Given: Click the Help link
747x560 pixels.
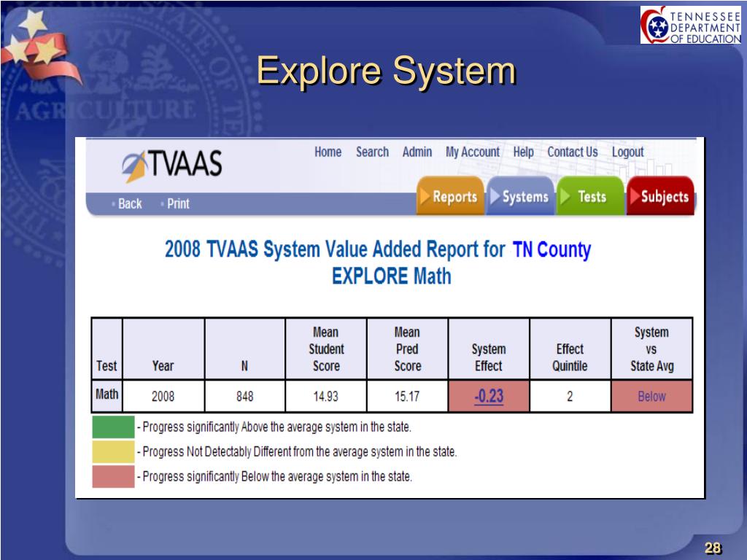Looking at the screenshot, I should [523, 152].
